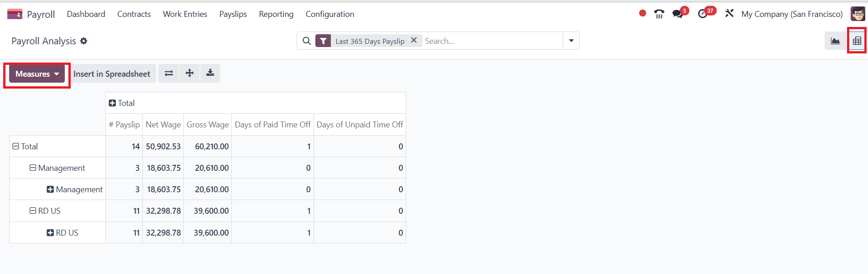868x274 pixels.
Task: Sort by Days of Paid Time Off header
Action: (x=272, y=125)
